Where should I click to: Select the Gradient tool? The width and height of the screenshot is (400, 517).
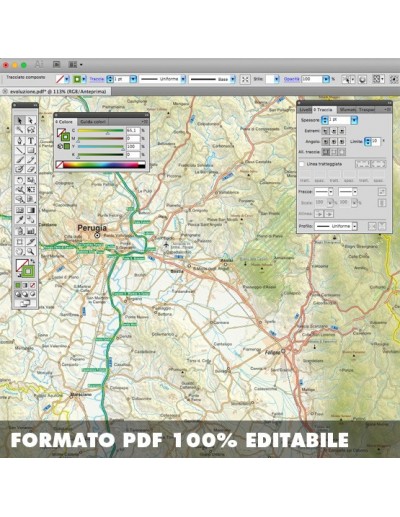[x=31, y=210]
